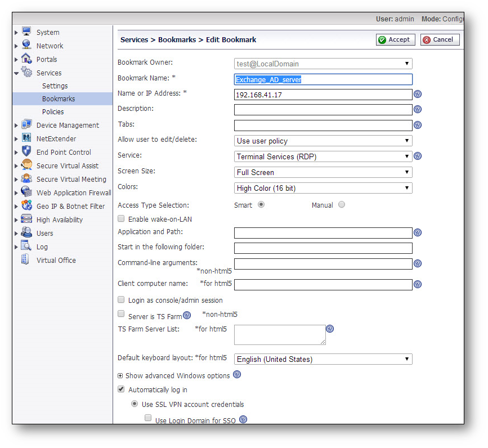This screenshot has height=448, width=488.
Task: Open the Service dropdown list
Action: pos(323,156)
